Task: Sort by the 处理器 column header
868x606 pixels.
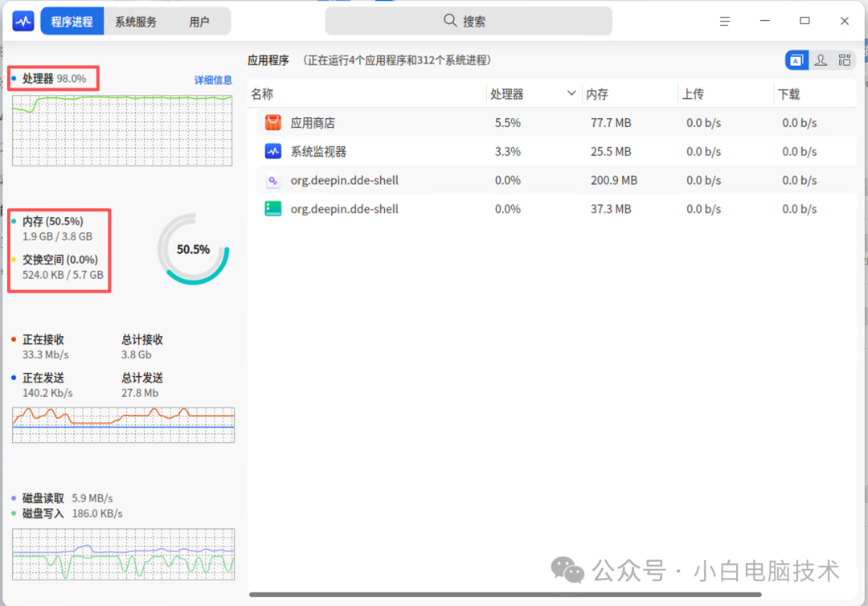Action: pos(507,94)
